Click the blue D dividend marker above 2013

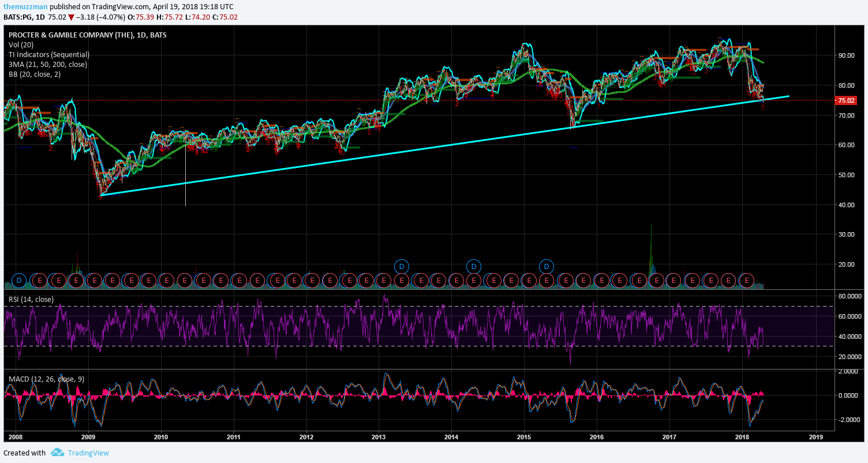402,266
